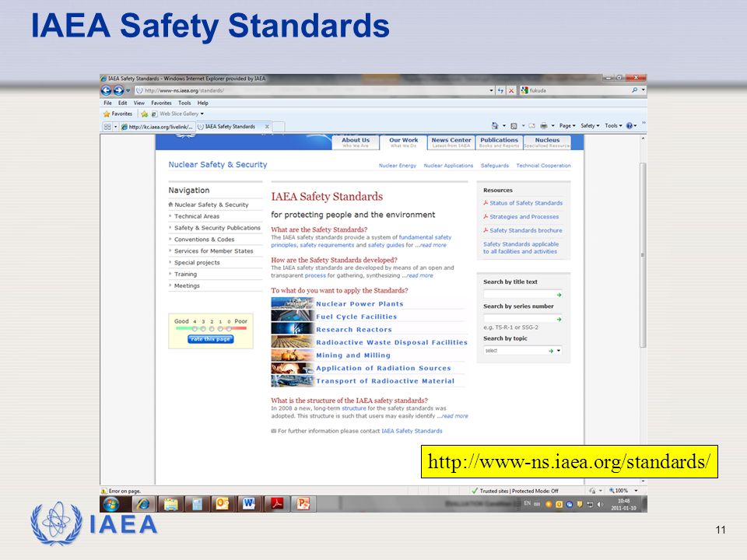Click Technical Areas in Navigation

pyautogui.click(x=197, y=216)
